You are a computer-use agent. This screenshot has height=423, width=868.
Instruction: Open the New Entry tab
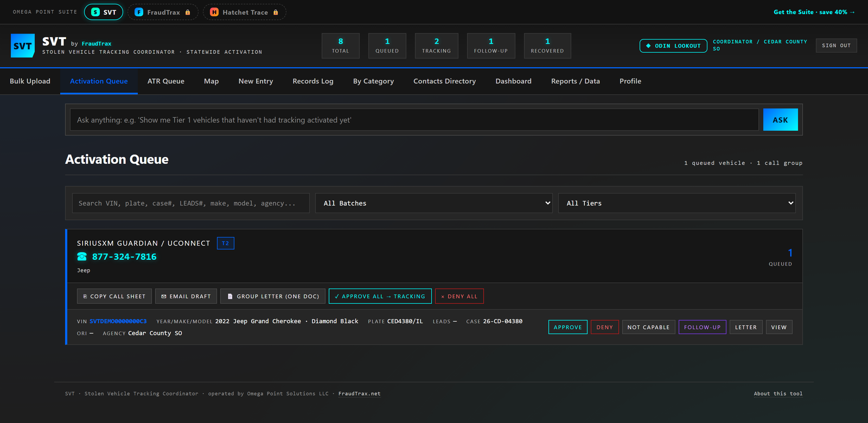coord(256,81)
